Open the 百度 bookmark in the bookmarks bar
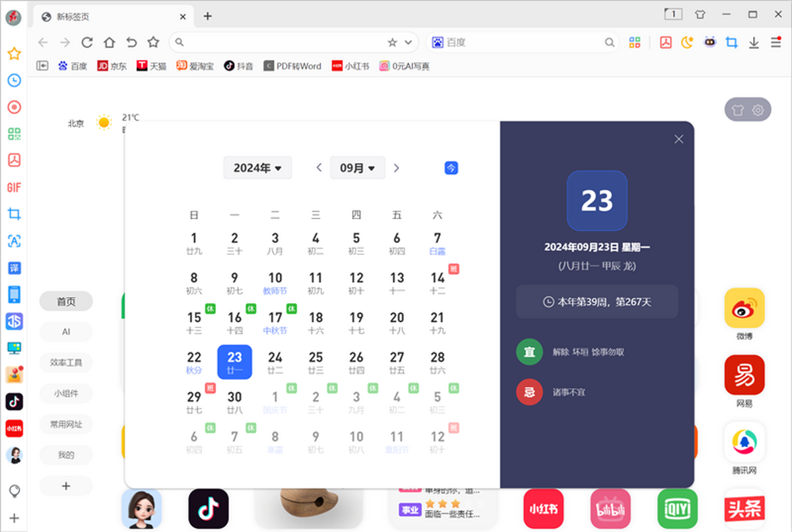 73,66
